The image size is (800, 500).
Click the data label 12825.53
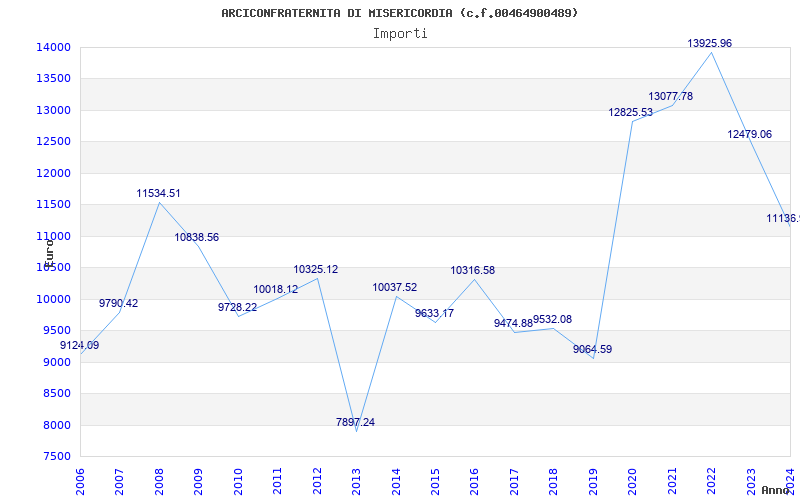[631, 112]
